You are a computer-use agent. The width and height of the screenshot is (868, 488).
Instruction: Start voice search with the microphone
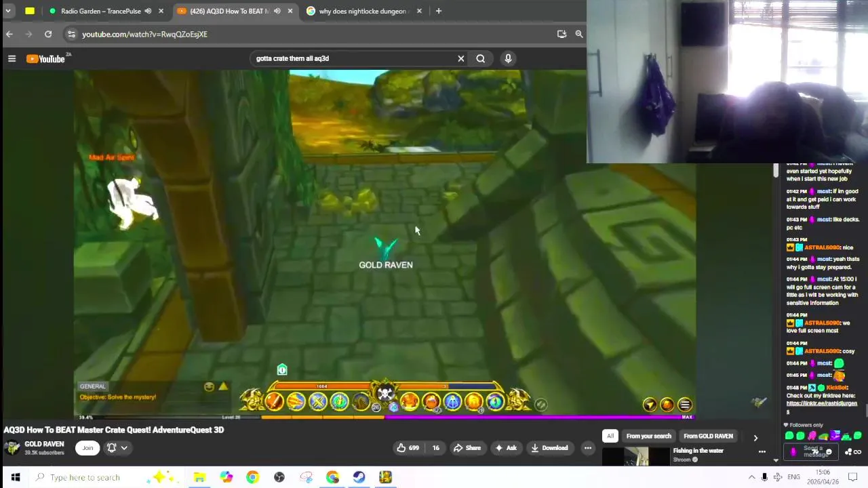pyautogui.click(x=508, y=58)
